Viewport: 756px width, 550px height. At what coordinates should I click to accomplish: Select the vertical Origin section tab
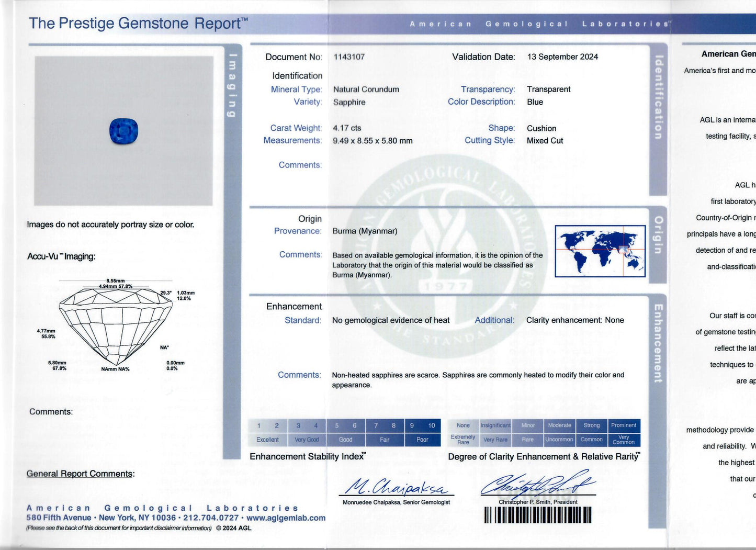[x=659, y=234]
